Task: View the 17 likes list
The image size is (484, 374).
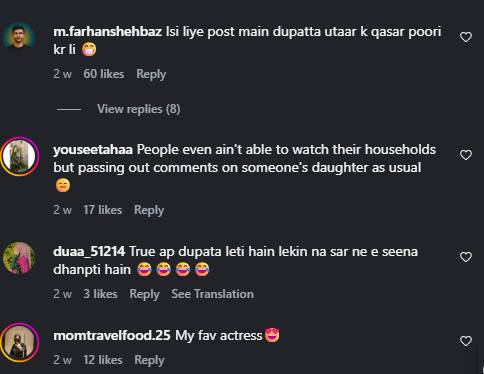Action: coord(103,210)
